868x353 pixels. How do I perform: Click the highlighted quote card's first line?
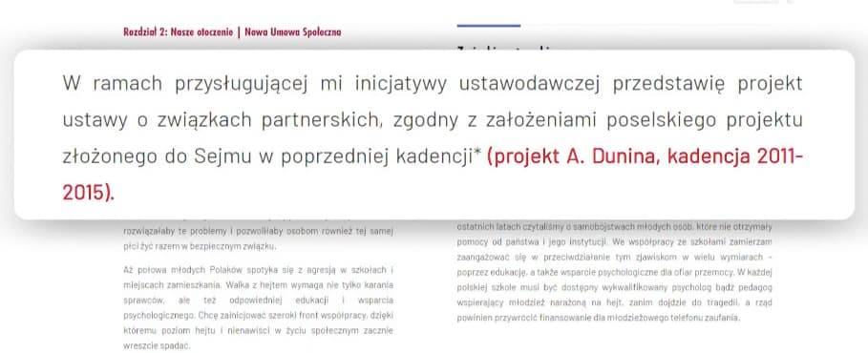(x=433, y=84)
